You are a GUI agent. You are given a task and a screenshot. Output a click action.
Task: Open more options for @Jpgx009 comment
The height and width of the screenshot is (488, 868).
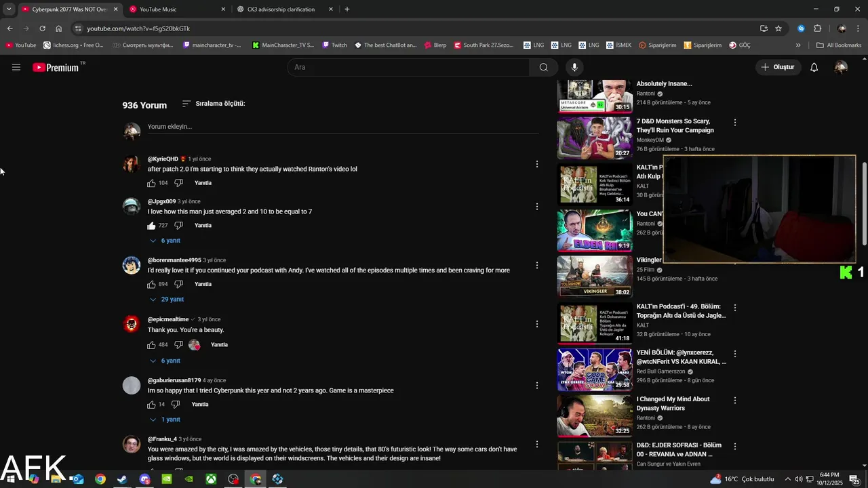click(x=537, y=206)
